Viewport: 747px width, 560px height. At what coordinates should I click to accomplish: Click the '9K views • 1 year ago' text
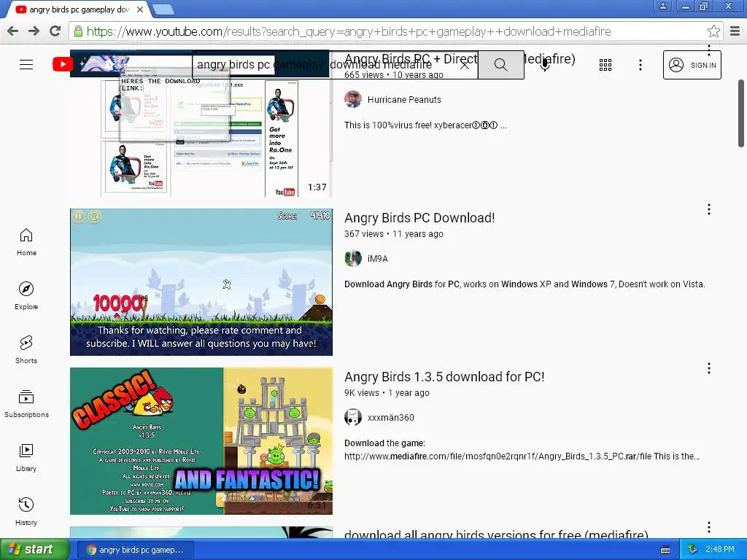387,393
